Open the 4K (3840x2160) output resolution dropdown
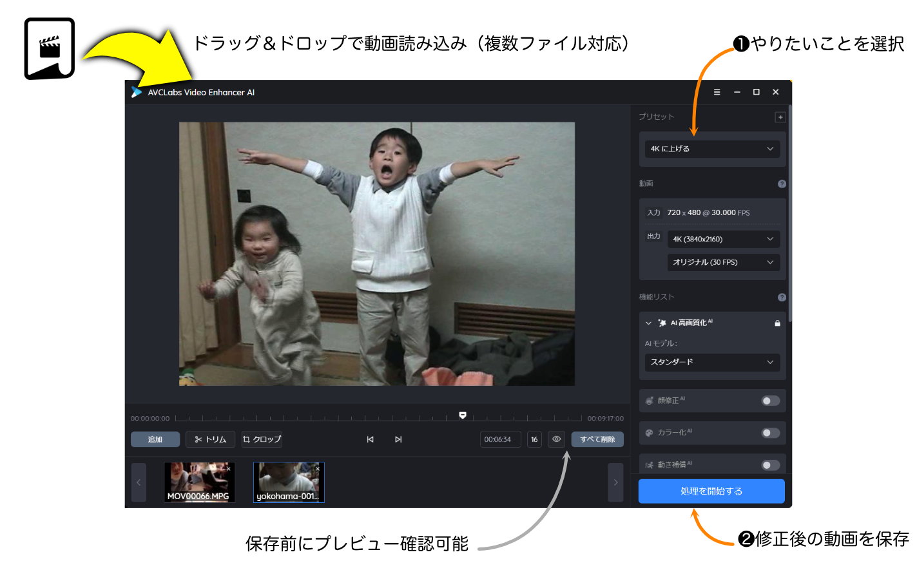The image size is (917, 588). coord(723,239)
